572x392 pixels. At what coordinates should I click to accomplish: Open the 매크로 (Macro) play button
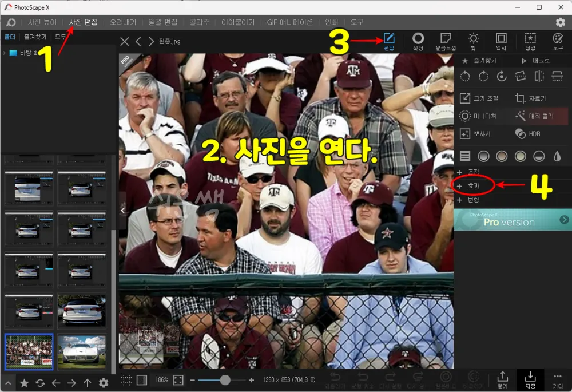(x=535, y=61)
